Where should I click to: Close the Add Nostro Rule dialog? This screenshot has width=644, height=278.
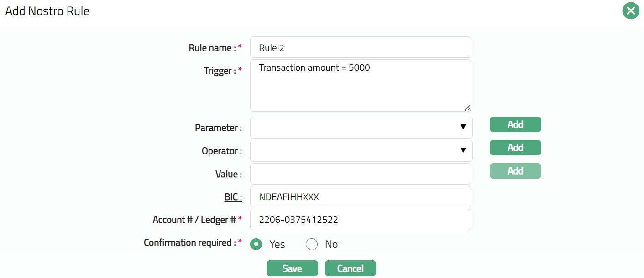630,11
